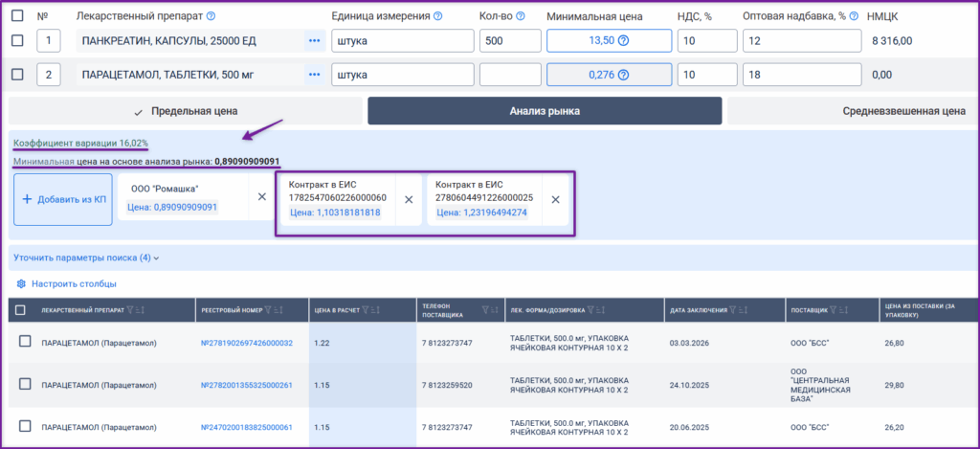This screenshot has width=980, height=449.
Task: Click date cell 03.03.2026
Action: 687,343
